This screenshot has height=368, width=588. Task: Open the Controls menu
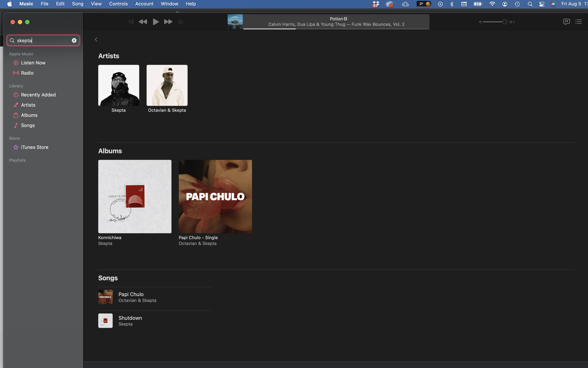tap(118, 4)
